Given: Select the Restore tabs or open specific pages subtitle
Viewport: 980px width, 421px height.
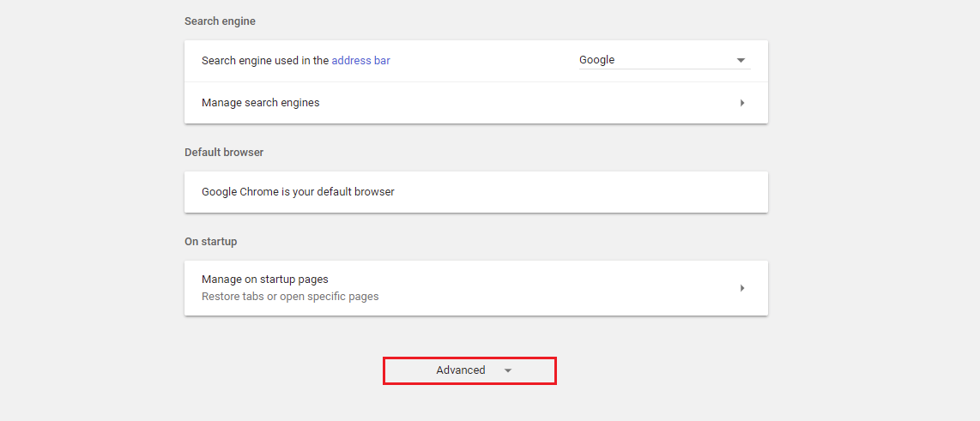Looking at the screenshot, I should (290, 296).
